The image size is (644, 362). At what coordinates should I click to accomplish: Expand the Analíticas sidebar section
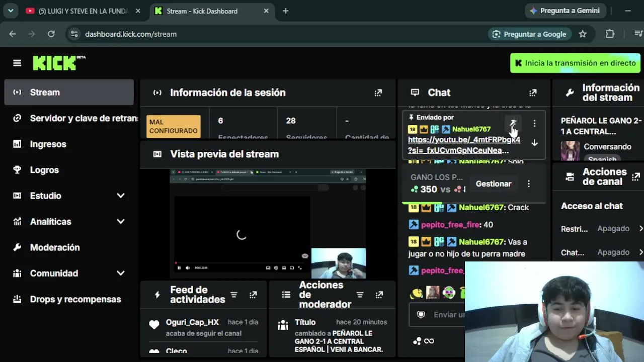coord(121,222)
